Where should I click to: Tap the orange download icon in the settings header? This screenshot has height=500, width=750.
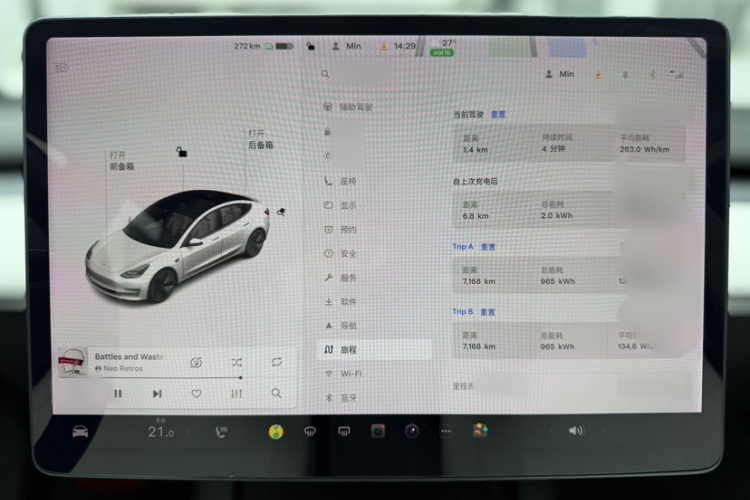click(x=598, y=75)
